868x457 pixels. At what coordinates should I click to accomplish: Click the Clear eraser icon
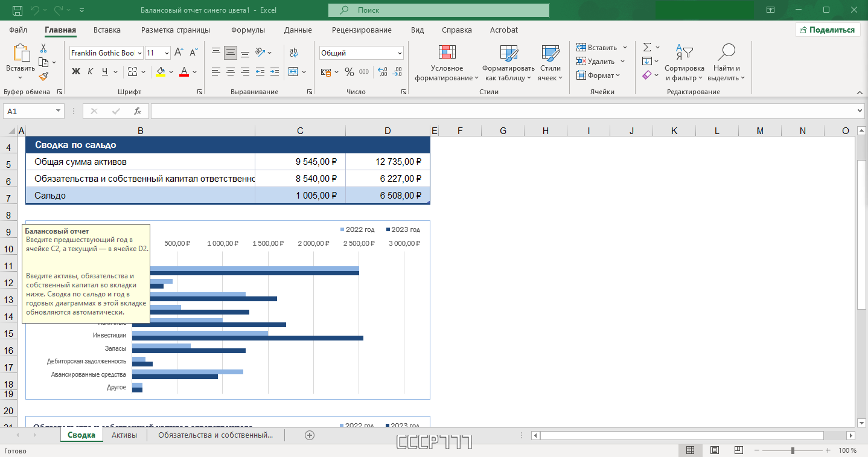coord(646,75)
